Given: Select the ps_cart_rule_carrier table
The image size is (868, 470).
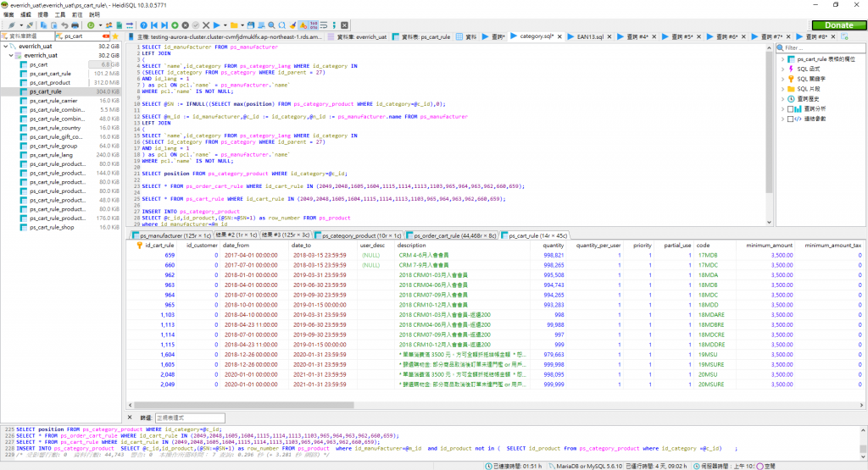Looking at the screenshot, I should coord(53,101).
